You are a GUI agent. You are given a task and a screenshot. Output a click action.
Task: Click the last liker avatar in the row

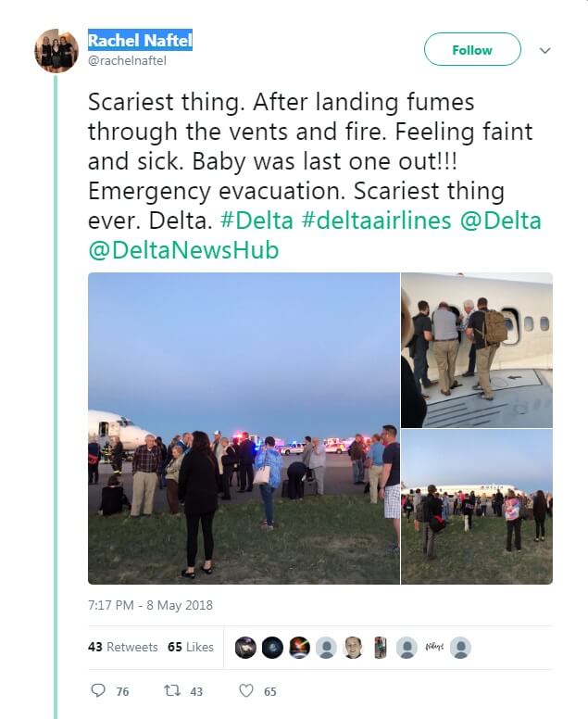pyautogui.click(x=460, y=648)
